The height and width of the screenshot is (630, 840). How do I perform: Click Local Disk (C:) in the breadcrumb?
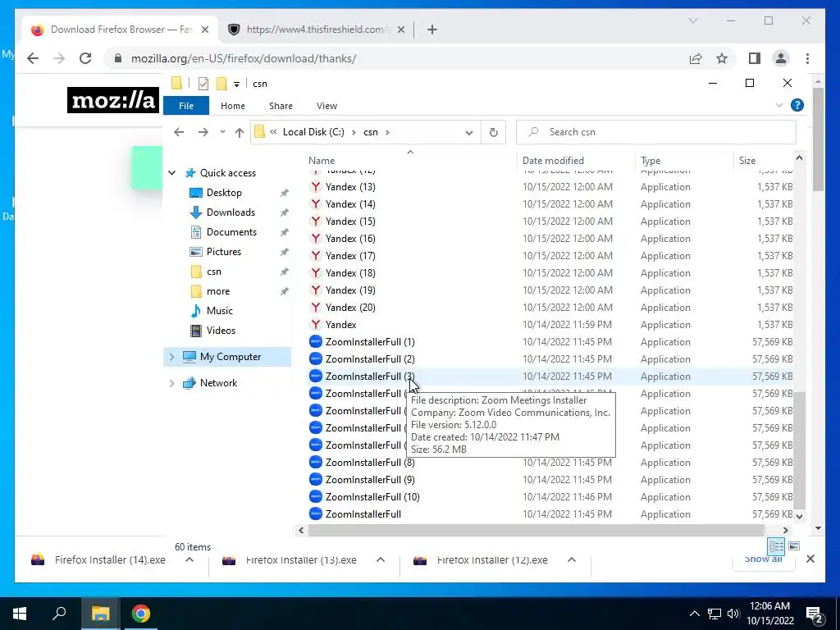[313, 132]
